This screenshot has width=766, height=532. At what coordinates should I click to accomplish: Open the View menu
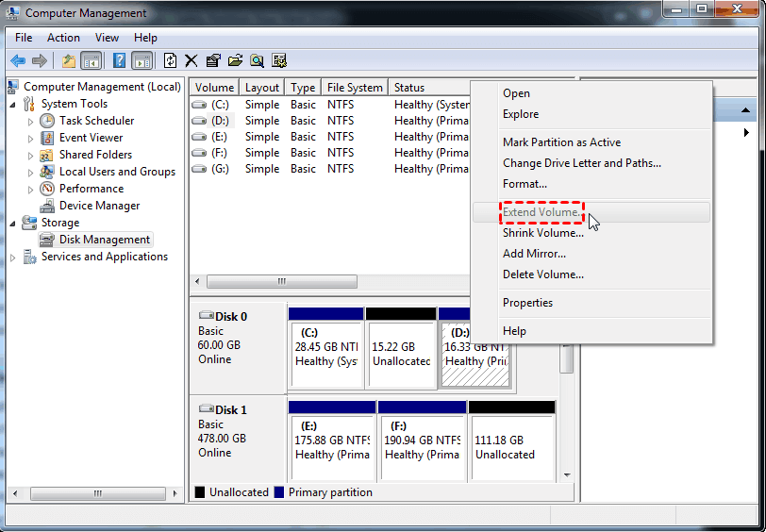pyautogui.click(x=107, y=38)
